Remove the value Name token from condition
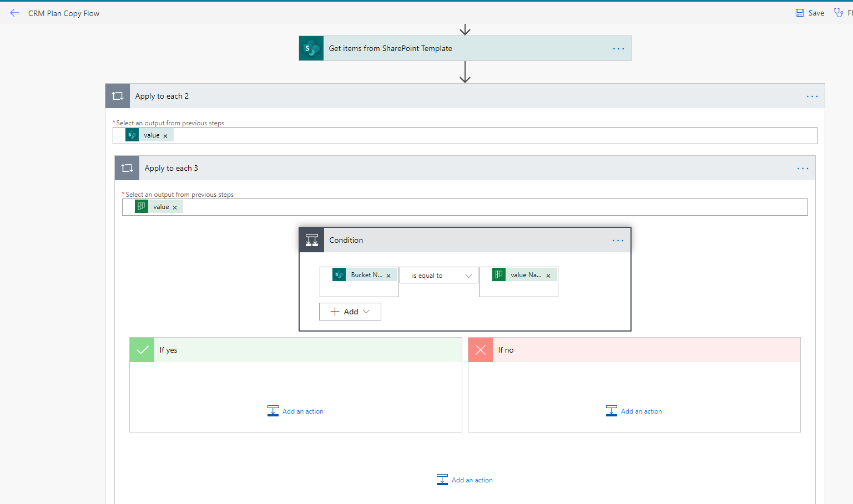The width and height of the screenshot is (853, 504). point(548,276)
